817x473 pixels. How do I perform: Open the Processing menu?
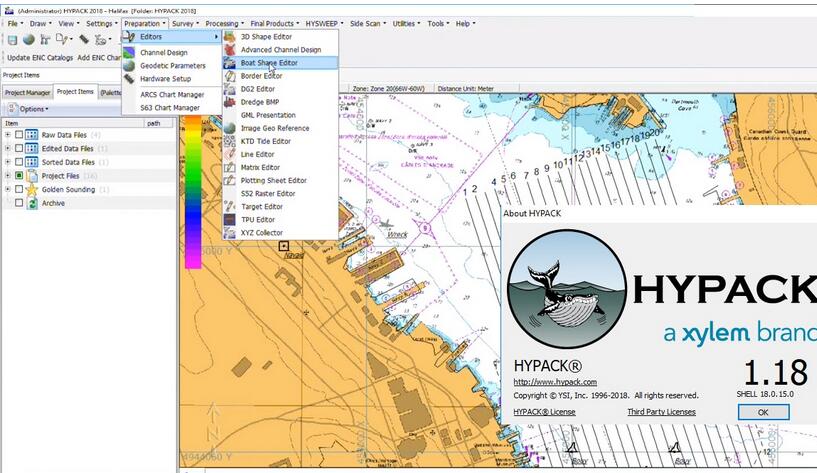[224, 23]
